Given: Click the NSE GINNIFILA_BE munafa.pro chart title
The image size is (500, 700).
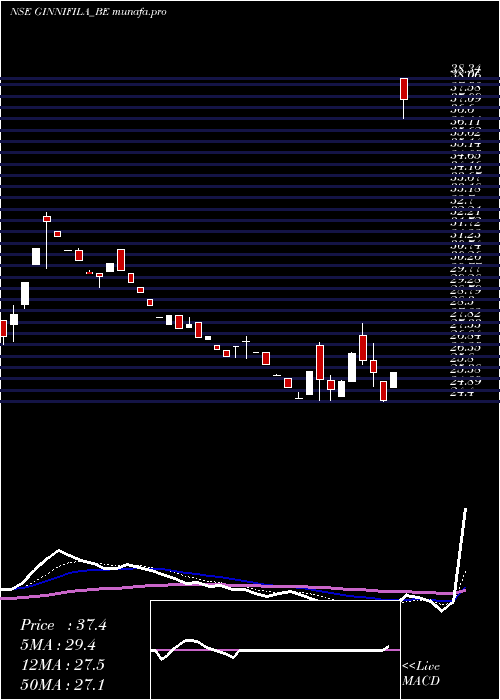Looking at the screenshot, I should click(88, 12).
